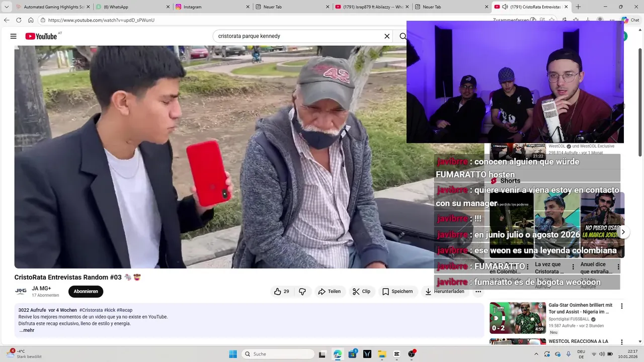Close the WhatsApp tab
The width and height of the screenshot is (644, 362).
click(x=168, y=7)
